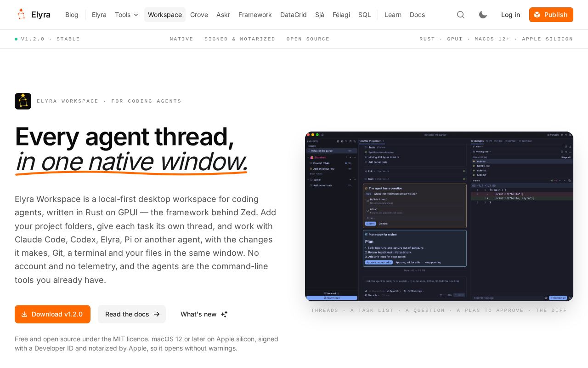Image resolution: width=588 pixels, height=368 pixels.
Task: Open the Blog page from the navigation
Action: (x=72, y=15)
